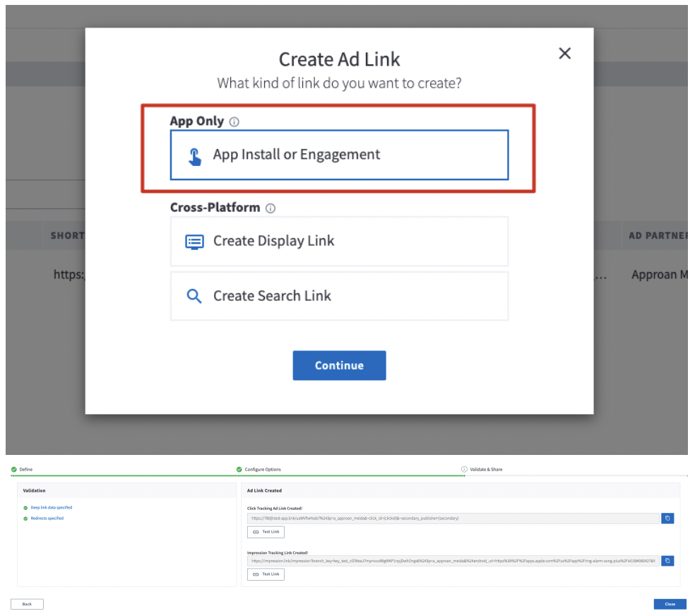This screenshot has width=695, height=616.
Task: Open the Deep link data specified link
Action: (51, 507)
